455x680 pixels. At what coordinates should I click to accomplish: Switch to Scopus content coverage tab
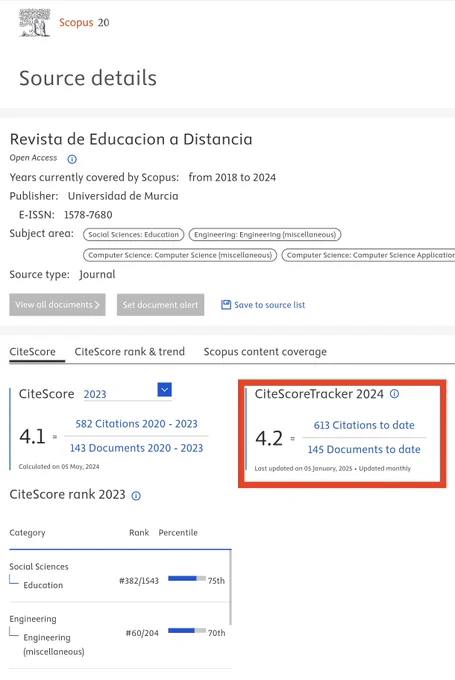[x=265, y=352]
